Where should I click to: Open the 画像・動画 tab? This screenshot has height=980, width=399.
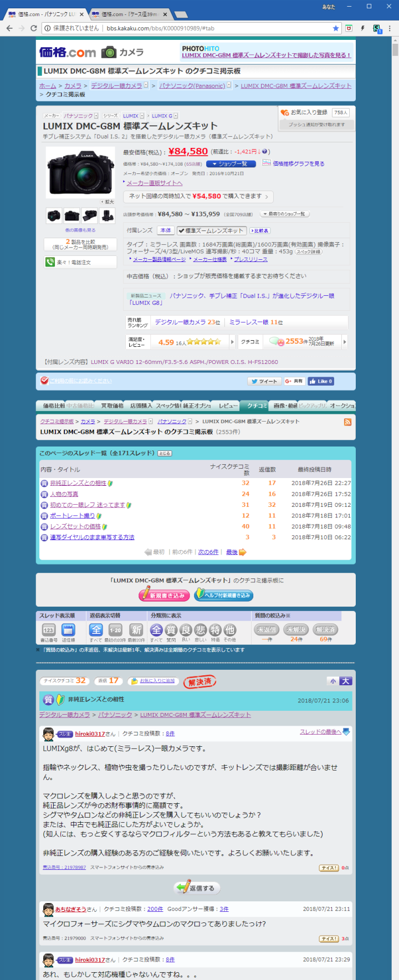pyautogui.click(x=284, y=406)
